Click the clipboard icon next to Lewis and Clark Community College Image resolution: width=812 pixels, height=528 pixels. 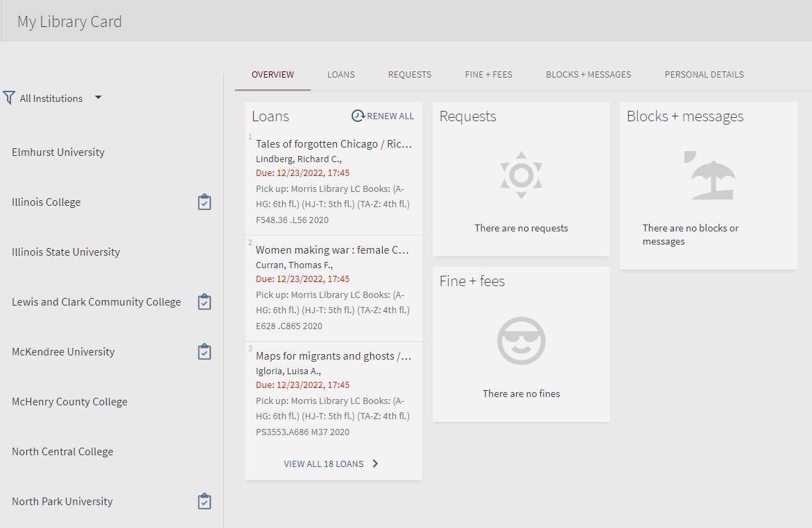205,302
